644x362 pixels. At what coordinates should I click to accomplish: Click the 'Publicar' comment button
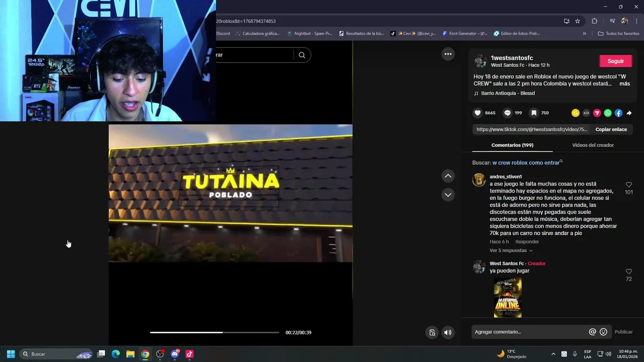[623, 332]
